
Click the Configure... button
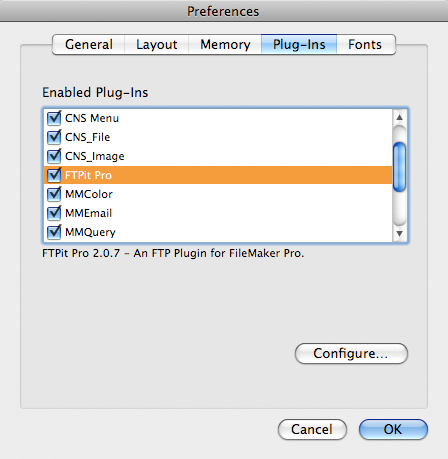pyautogui.click(x=351, y=353)
